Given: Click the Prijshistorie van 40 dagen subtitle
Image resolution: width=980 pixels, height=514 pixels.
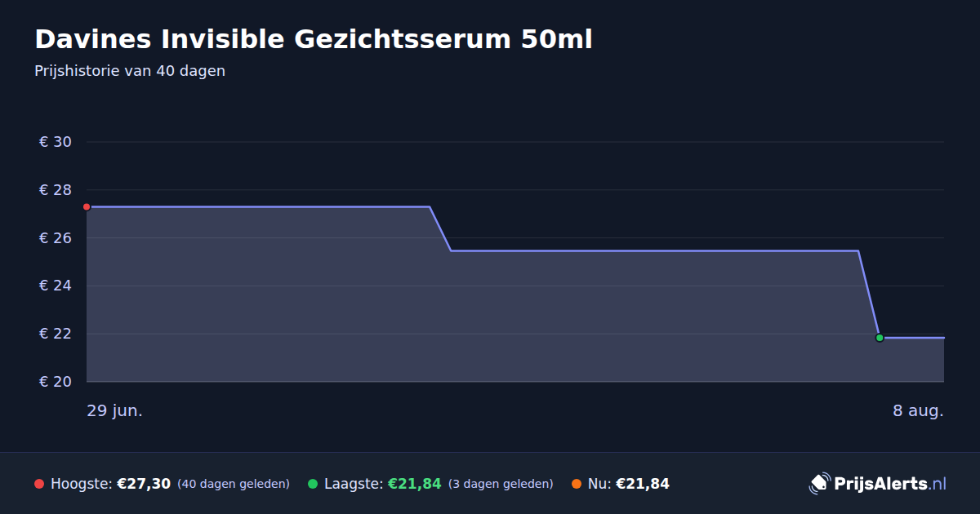Looking at the screenshot, I should (130, 71).
